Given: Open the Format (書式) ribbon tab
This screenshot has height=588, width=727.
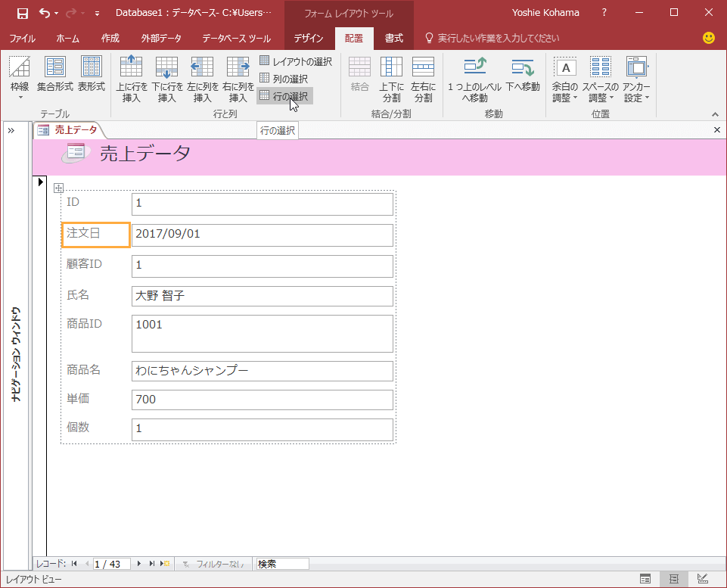Looking at the screenshot, I should (393, 38).
